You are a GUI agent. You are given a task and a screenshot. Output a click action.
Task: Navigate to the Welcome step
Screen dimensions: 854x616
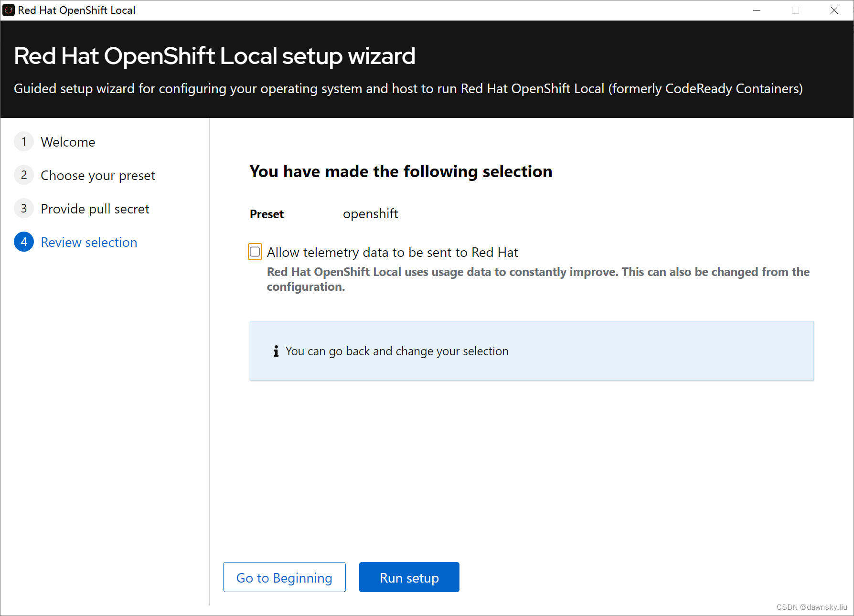tap(68, 141)
